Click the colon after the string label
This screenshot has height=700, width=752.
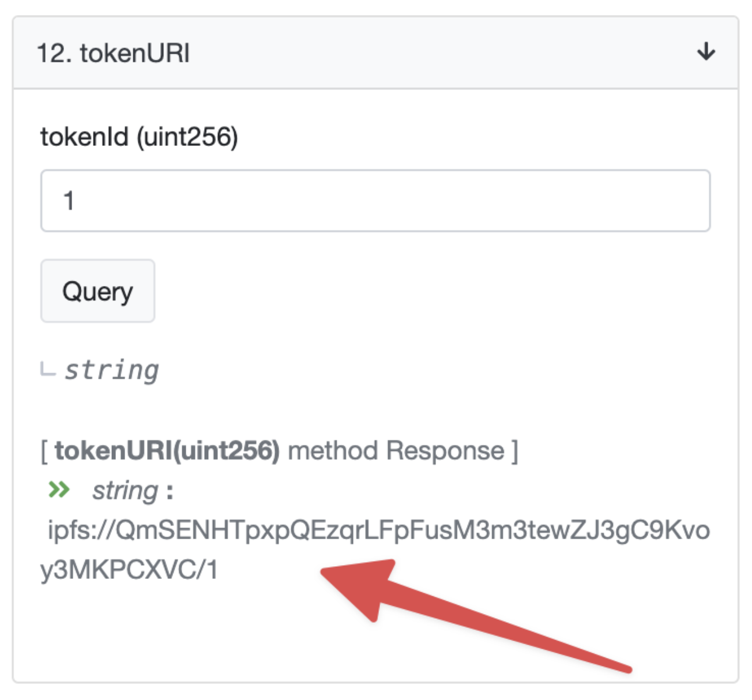pos(170,492)
